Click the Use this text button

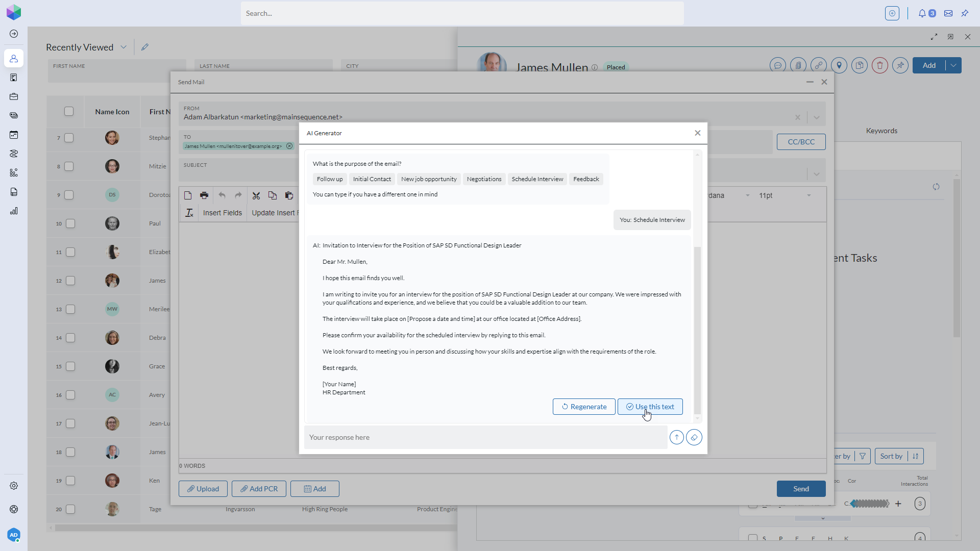click(x=650, y=407)
